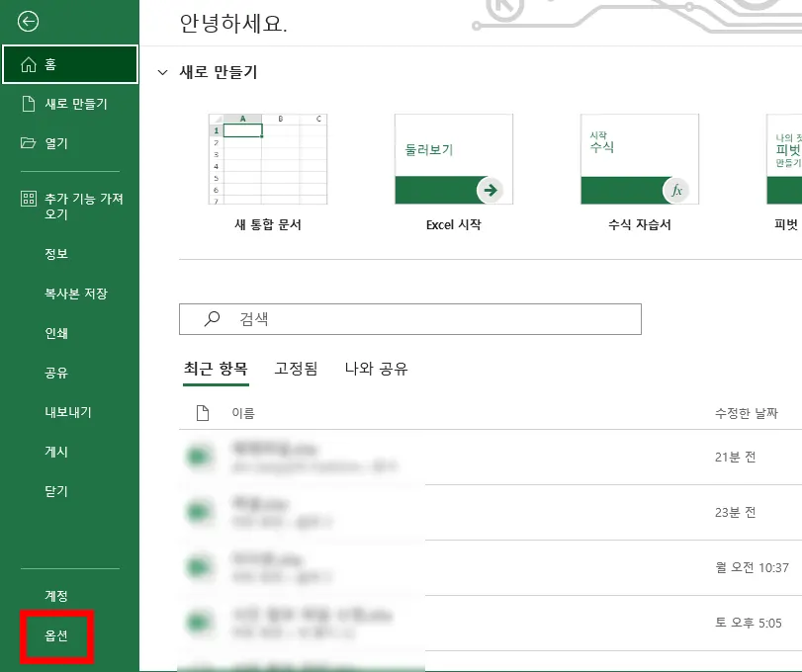Click the 검색 search box
This screenshot has width=802, height=672.
408,318
